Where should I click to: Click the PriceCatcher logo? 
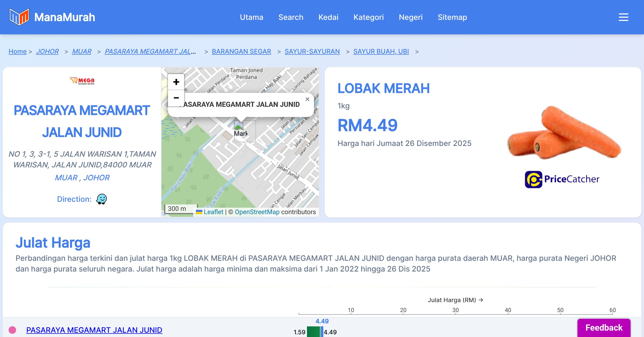tap(562, 179)
